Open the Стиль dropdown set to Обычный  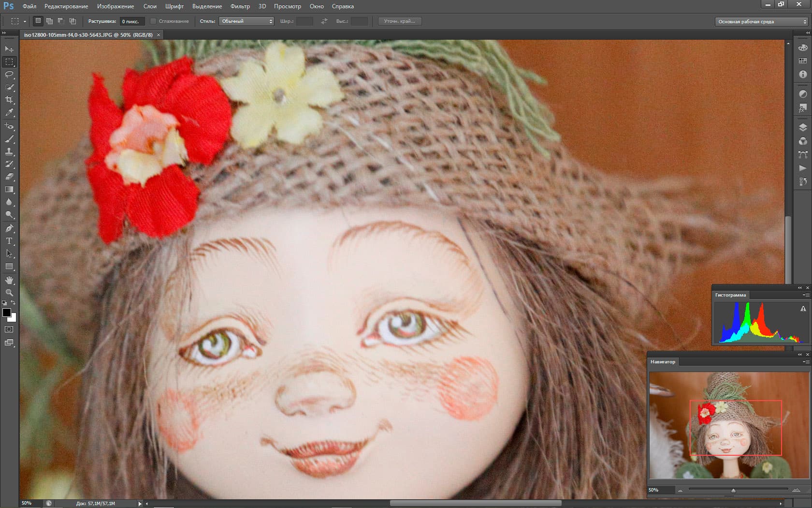click(246, 21)
